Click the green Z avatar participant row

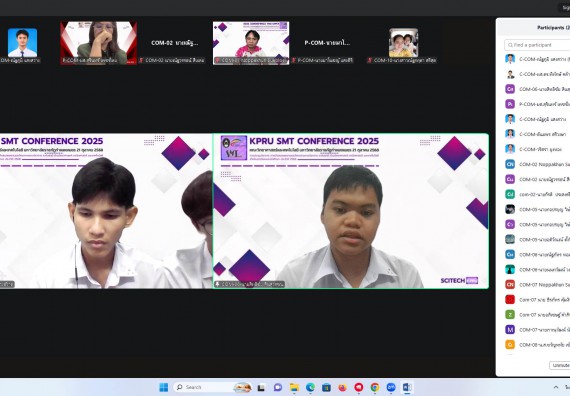coord(537,315)
